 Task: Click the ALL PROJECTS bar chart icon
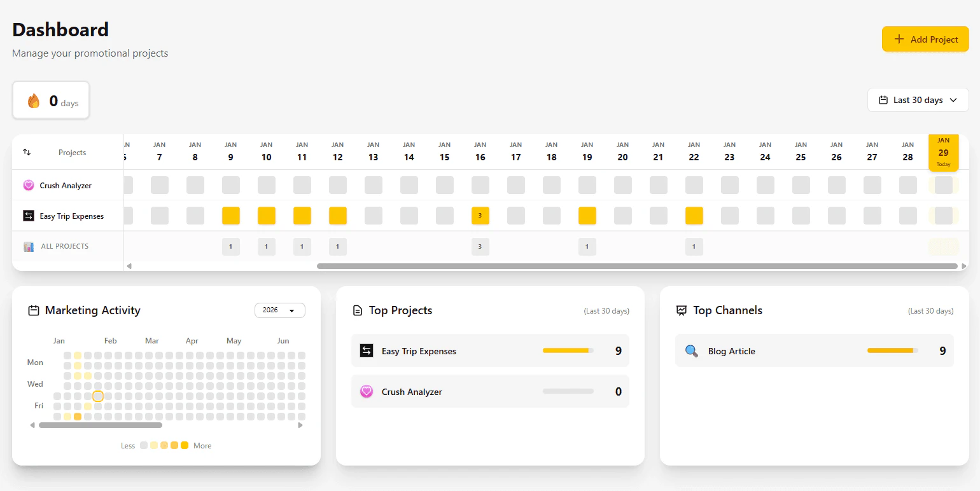coord(28,246)
